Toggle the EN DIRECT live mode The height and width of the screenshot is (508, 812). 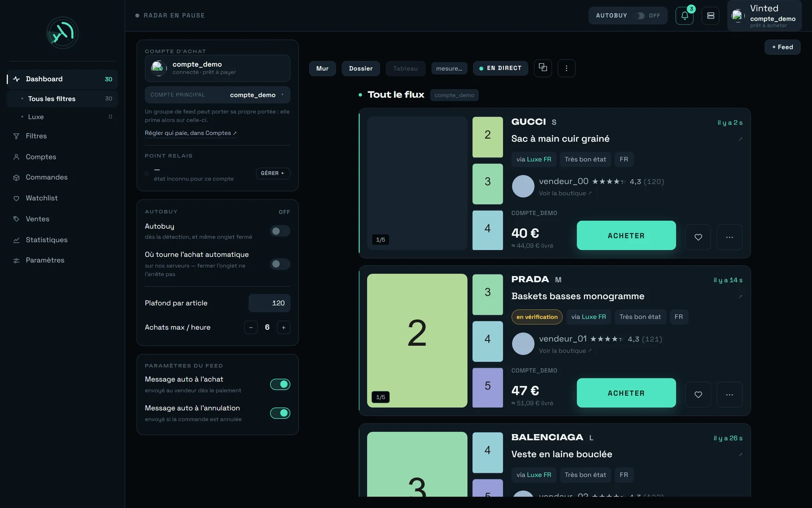pyautogui.click(x=501, y=68)
